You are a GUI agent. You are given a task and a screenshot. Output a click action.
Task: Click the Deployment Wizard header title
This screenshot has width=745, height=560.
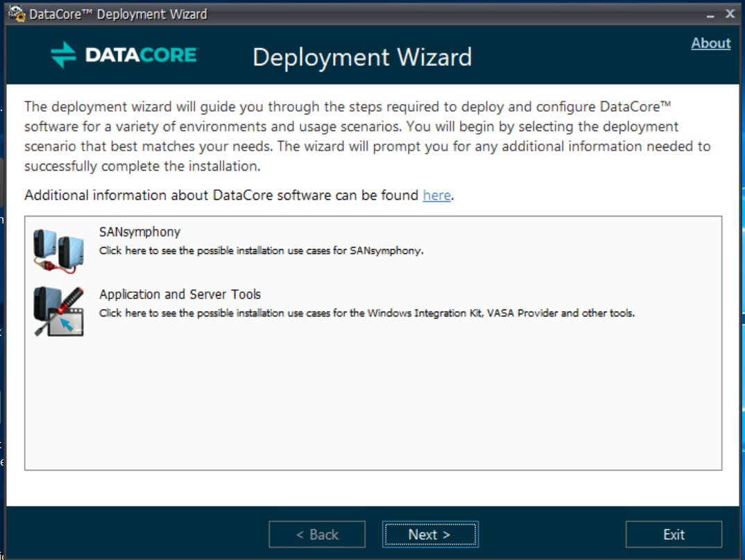[362, 58]
